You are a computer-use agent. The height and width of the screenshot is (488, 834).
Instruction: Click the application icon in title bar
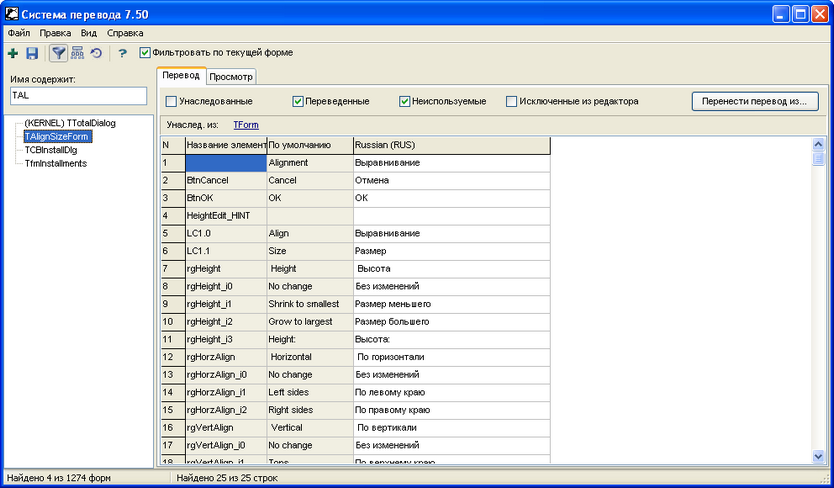[x=12, y=13]
